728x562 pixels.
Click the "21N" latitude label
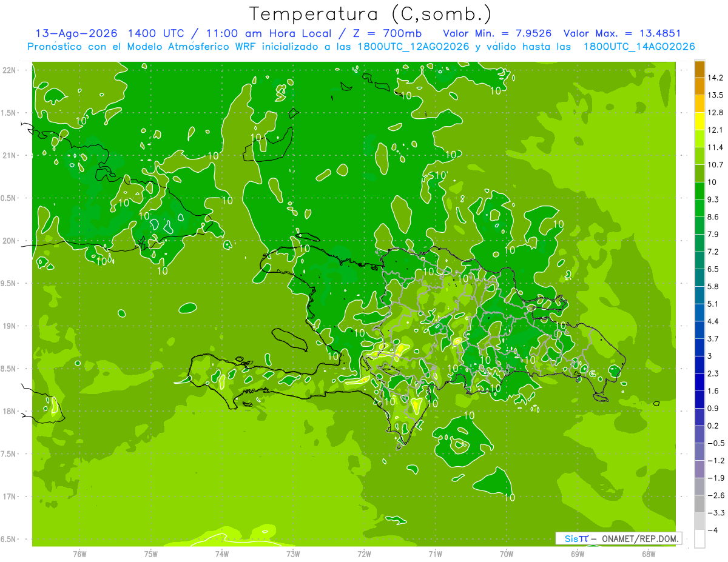click(10, 156)
